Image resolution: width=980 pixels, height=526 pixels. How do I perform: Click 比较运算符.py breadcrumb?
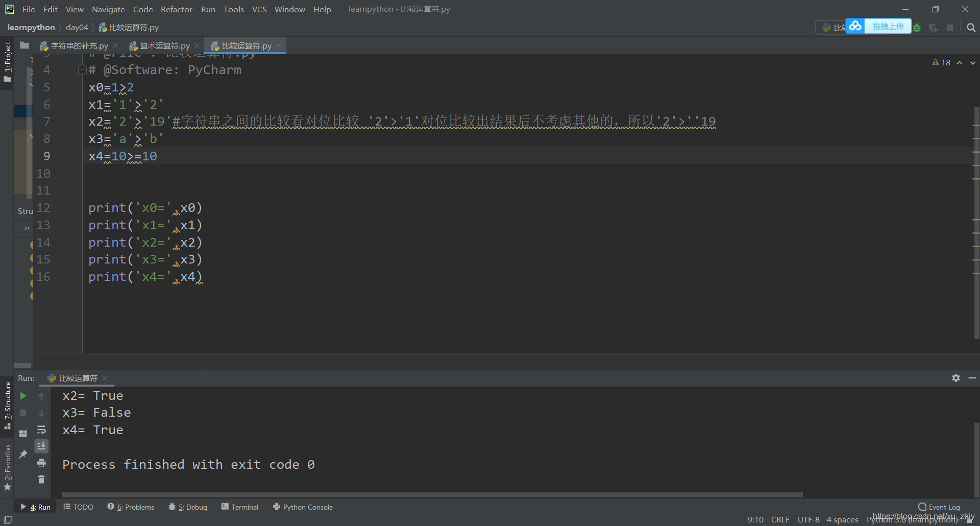click(x=129, y=28)
